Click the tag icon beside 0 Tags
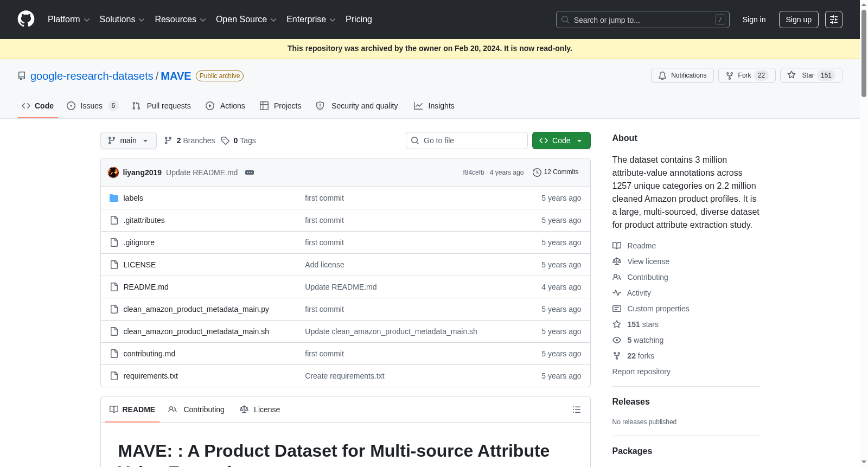The height and width of the screenshot is (467, 868). (225, 140)
